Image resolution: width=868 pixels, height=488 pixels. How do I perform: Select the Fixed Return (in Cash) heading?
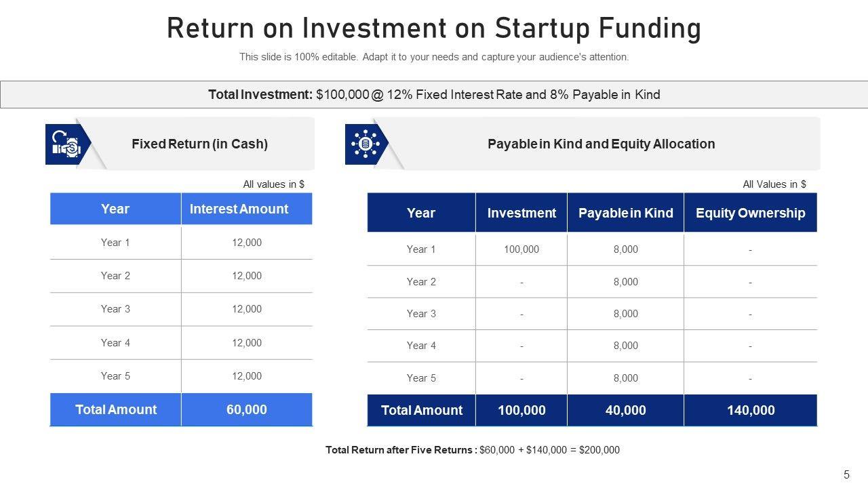[x=199, y=144]
